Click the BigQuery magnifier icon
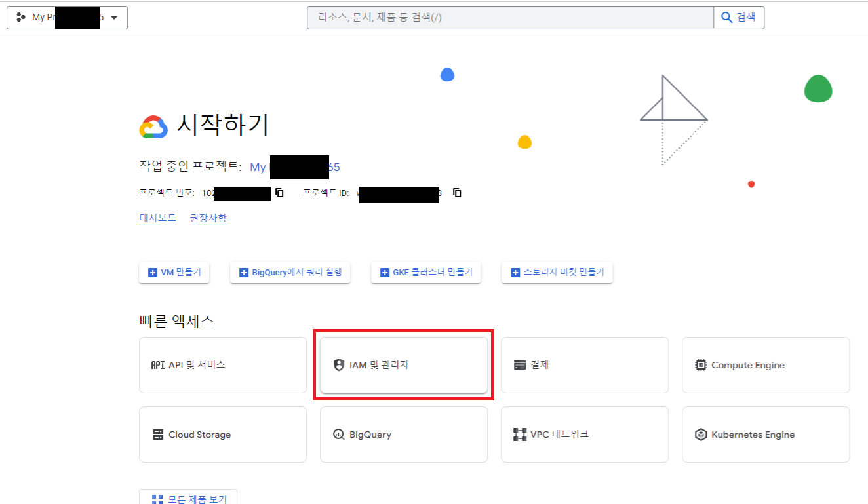Viewport: 868px width, 504px height. (339, 435)
